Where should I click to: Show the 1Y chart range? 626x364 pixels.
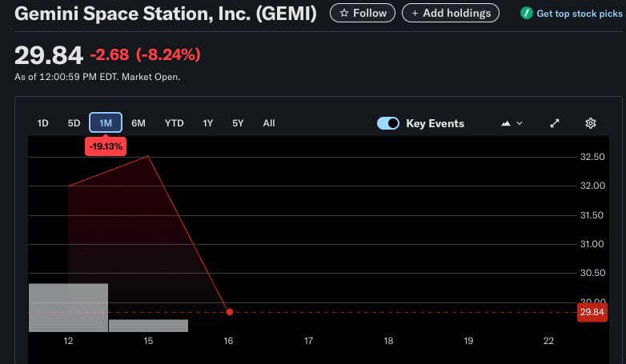(207, 123)
